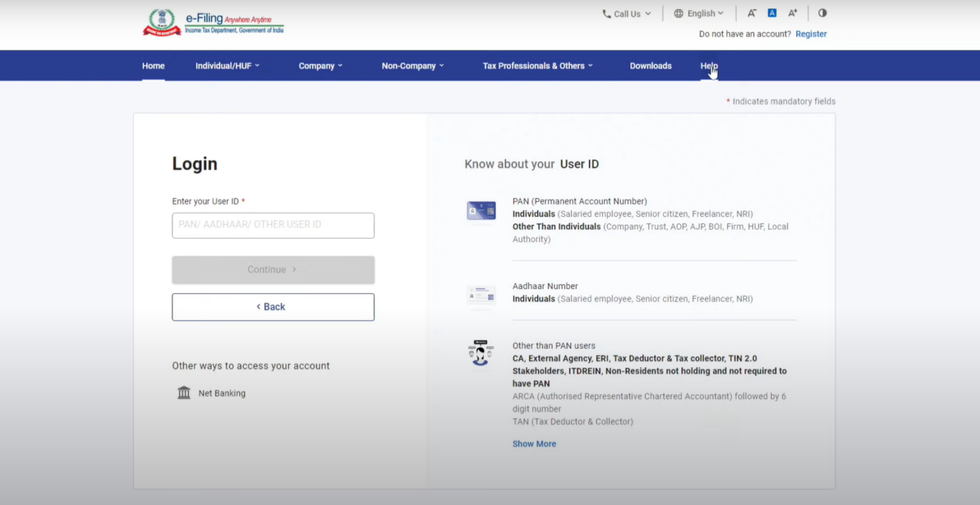Click the Aadhaar card illustration icon
The width and height of the screenshot is (980, 505).
point(480,296)
